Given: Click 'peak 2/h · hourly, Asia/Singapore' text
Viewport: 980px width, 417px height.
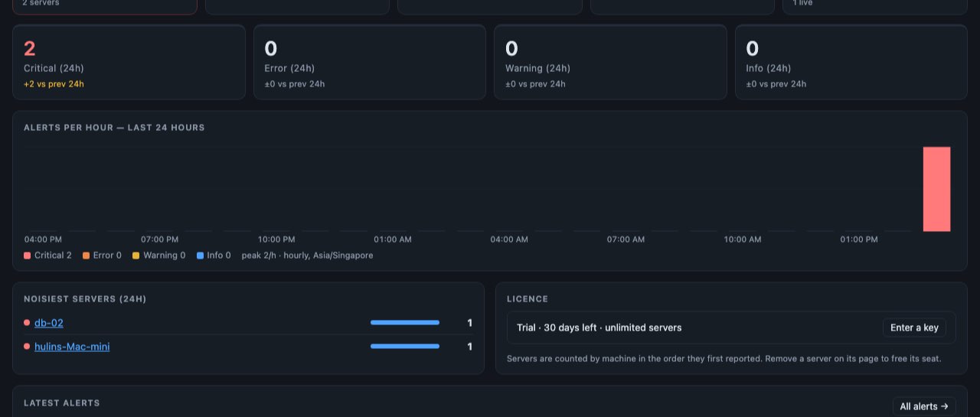Looking at the screenshot, I should 307,256.
